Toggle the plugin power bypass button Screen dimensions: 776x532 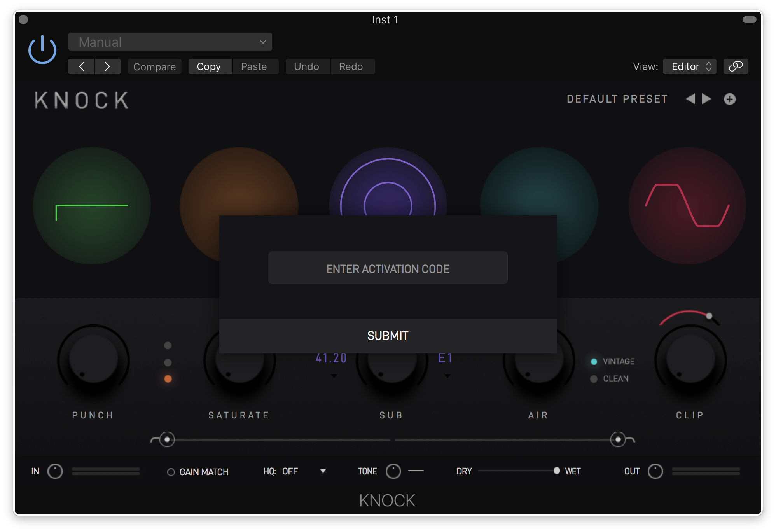[42, 50]
